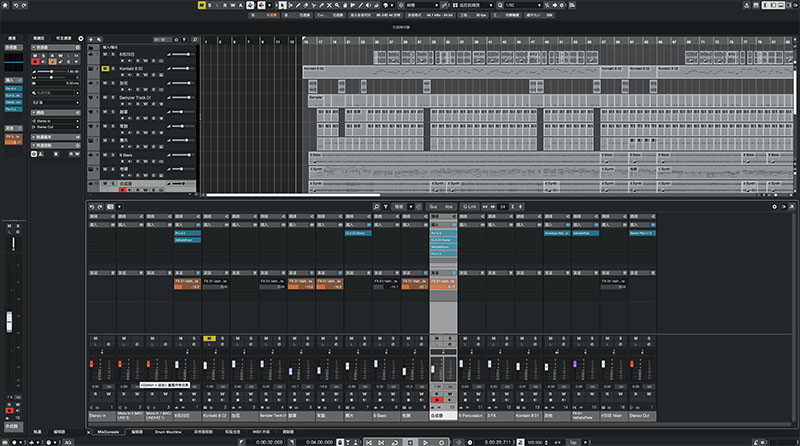
Task: Toggle red Record Enable button in Inspector
Action: [35, 62]
